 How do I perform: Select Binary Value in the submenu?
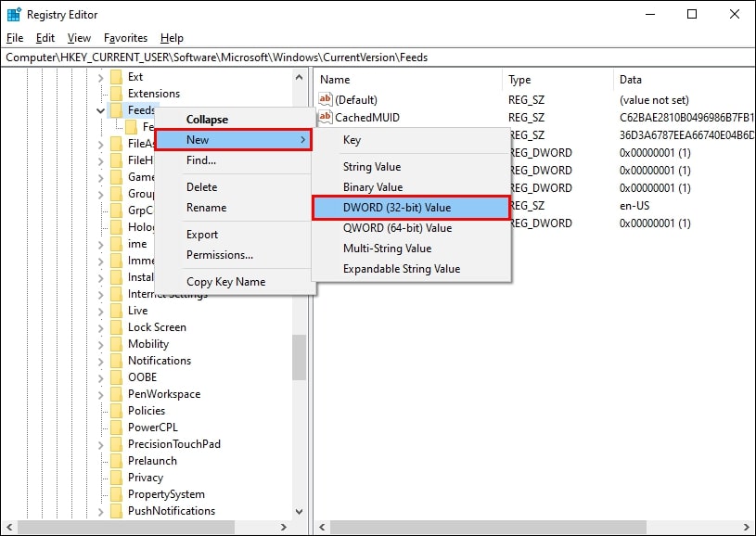click(x=411, y=187)
